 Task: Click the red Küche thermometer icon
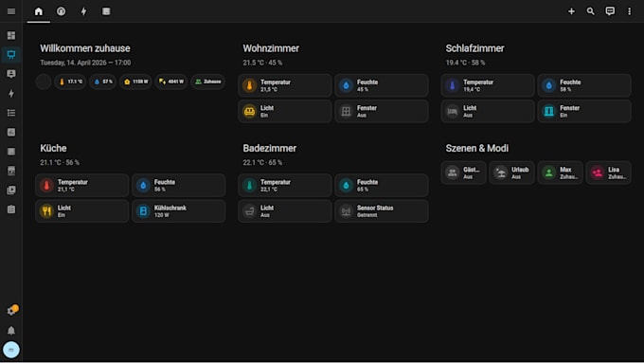coord(46,186)
